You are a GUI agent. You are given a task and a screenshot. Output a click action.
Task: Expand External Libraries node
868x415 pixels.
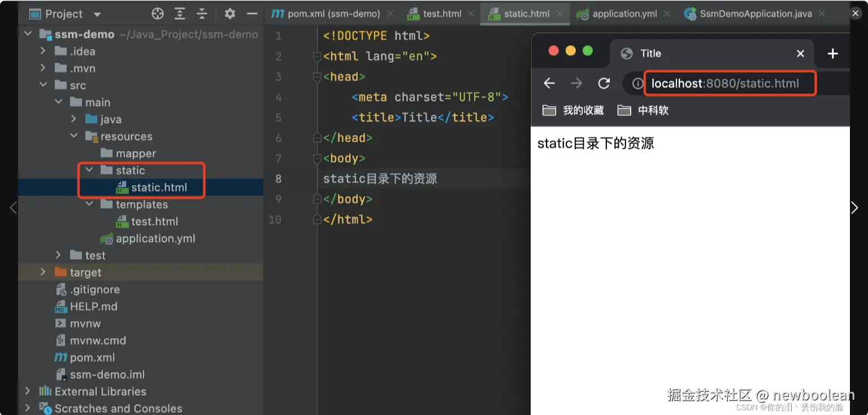(x=28, y=391)
